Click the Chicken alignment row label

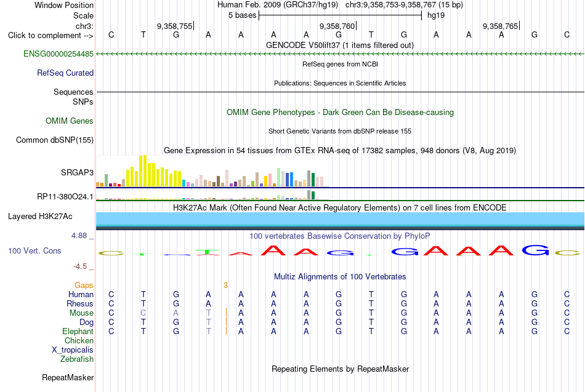click(x=79, y=340)
